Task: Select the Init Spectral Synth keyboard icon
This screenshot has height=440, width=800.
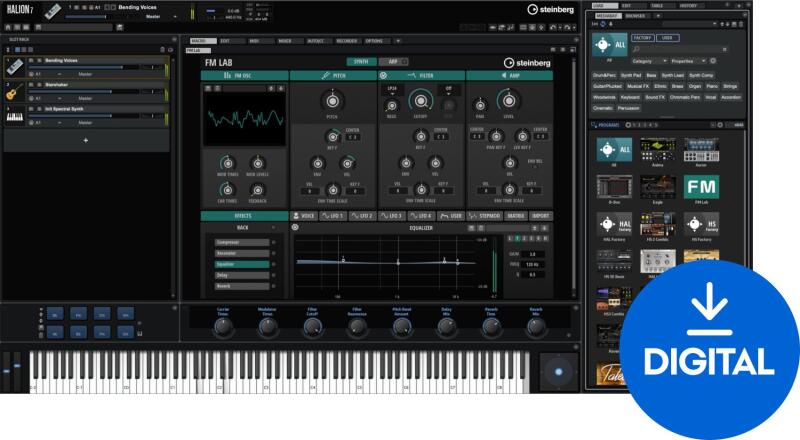Action: (x=14, y=116)
